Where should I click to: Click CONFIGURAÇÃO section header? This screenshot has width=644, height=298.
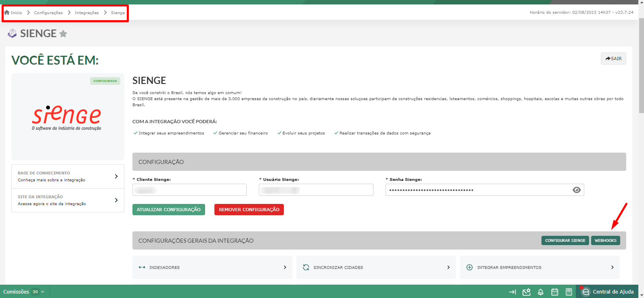click(379, 162)
